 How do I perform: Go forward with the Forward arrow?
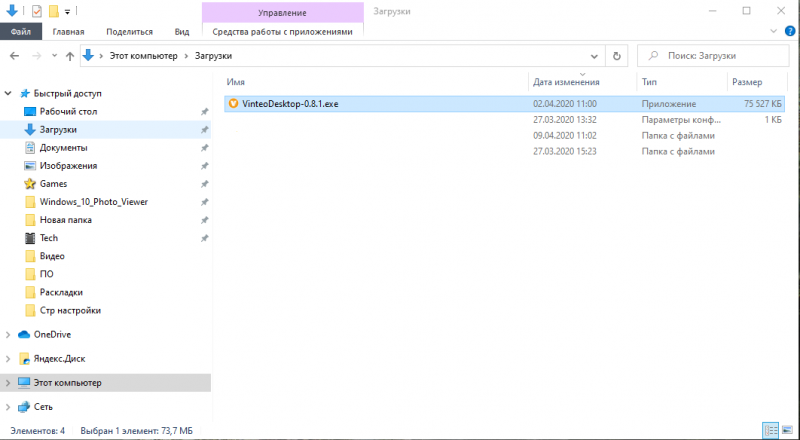(36, 56)
